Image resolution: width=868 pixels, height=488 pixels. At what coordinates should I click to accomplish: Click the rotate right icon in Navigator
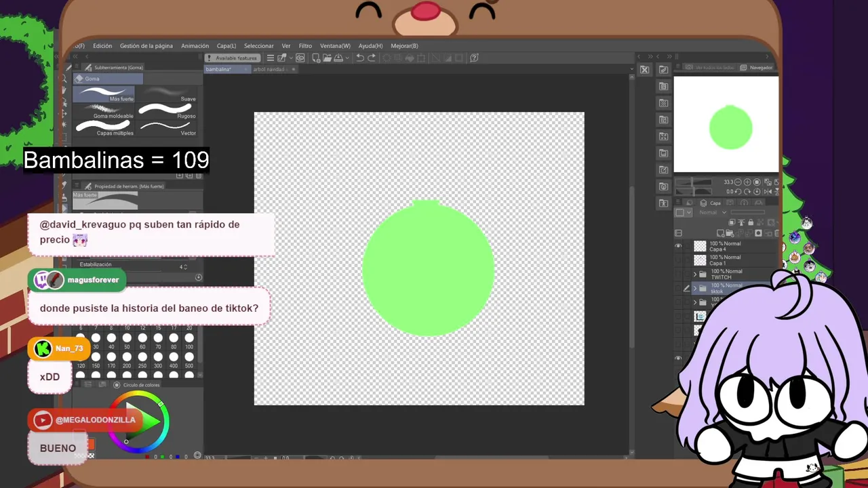click(x=747, y=192)
